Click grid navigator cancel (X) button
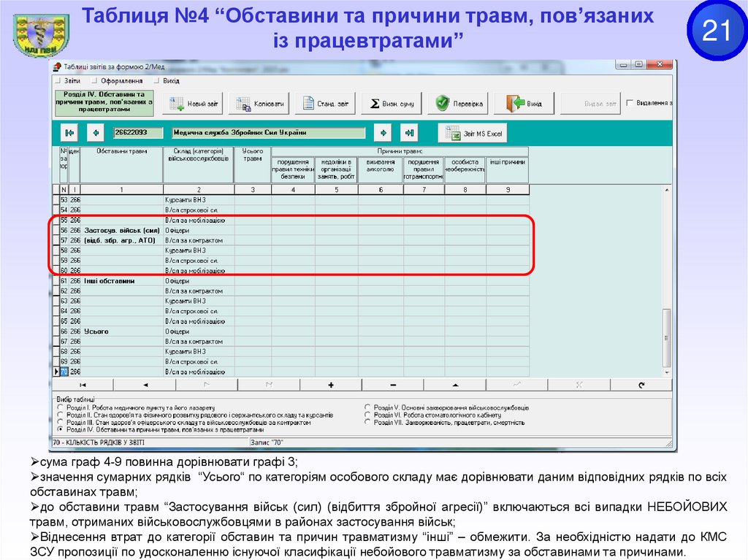This screenshot has height=560, width=748. point(579,385)
